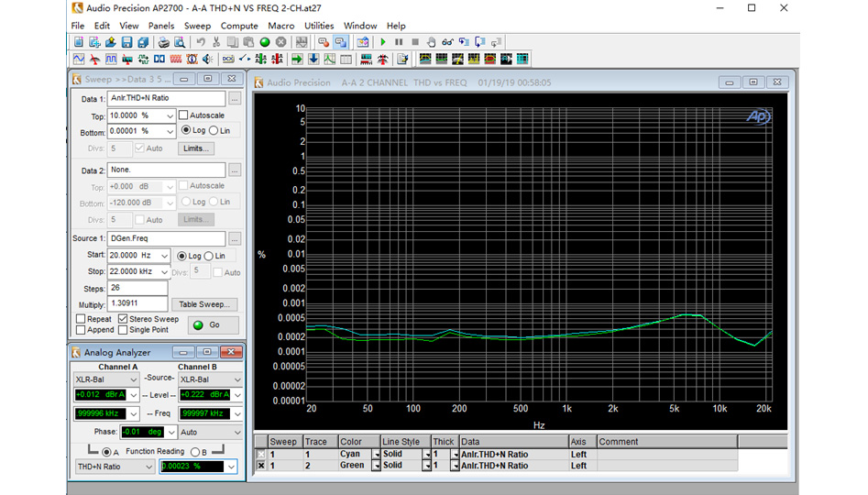This screenshot has width=868, height=495.
Task: Click the Data 1 Limits... button
Action: click(x=196, y=148)
